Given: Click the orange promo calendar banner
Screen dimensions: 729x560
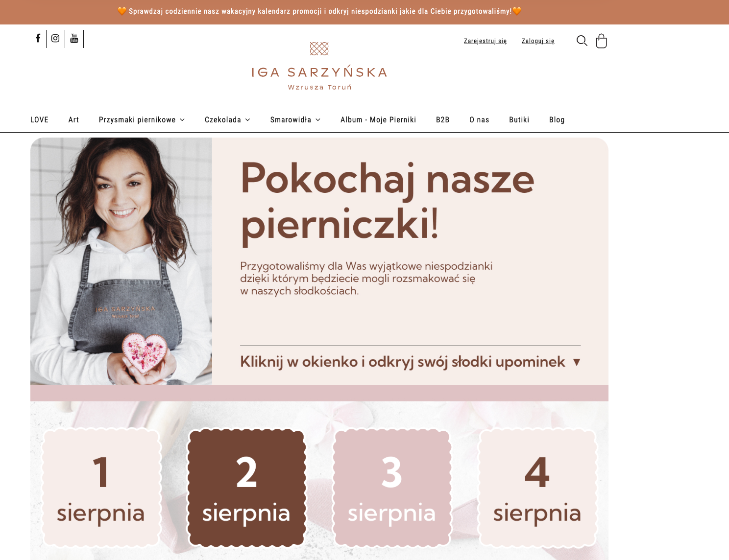Looking at the screenshot, I should [320, 11].
